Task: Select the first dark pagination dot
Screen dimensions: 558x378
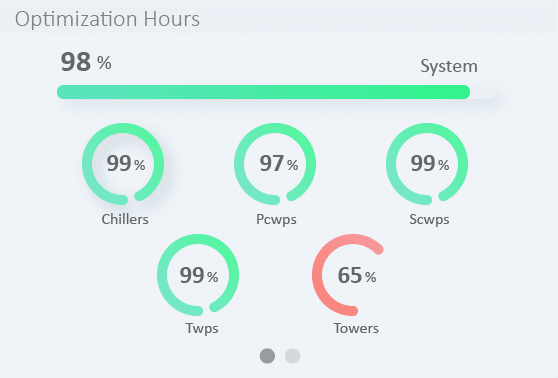Action: point(267,356)
